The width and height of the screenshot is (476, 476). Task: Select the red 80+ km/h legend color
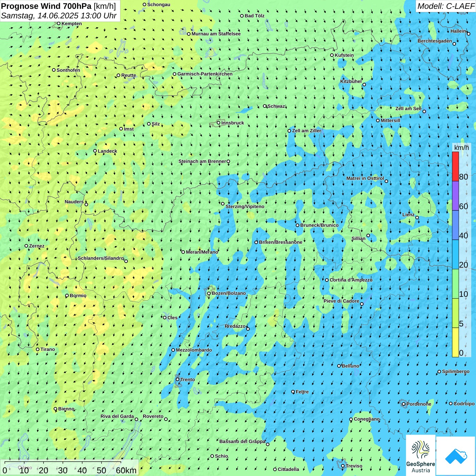(x=455, y=167)
